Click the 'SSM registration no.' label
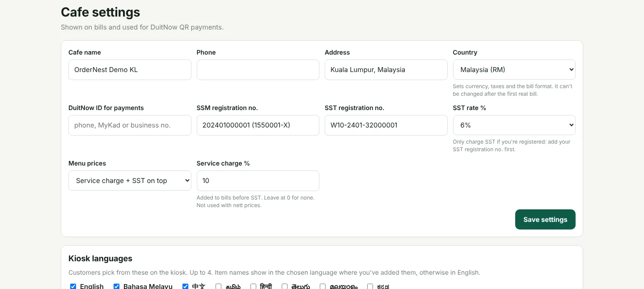Image resolution: width=644 pixels, height=289 pixels. pos(227,108)
